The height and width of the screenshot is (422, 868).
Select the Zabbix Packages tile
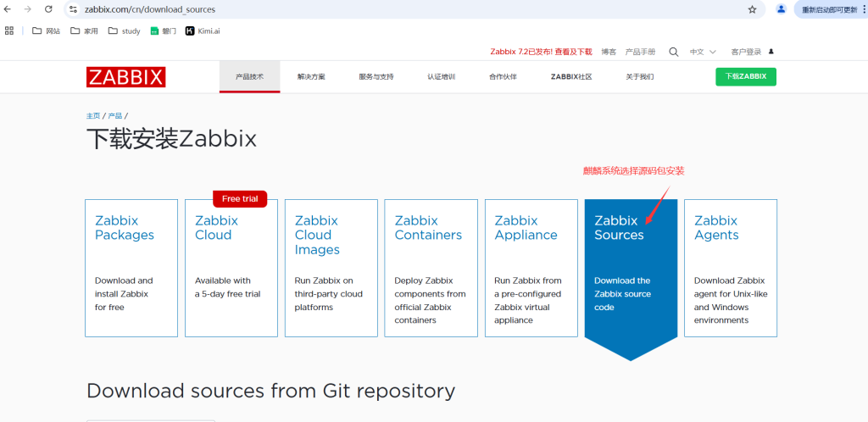131,268
